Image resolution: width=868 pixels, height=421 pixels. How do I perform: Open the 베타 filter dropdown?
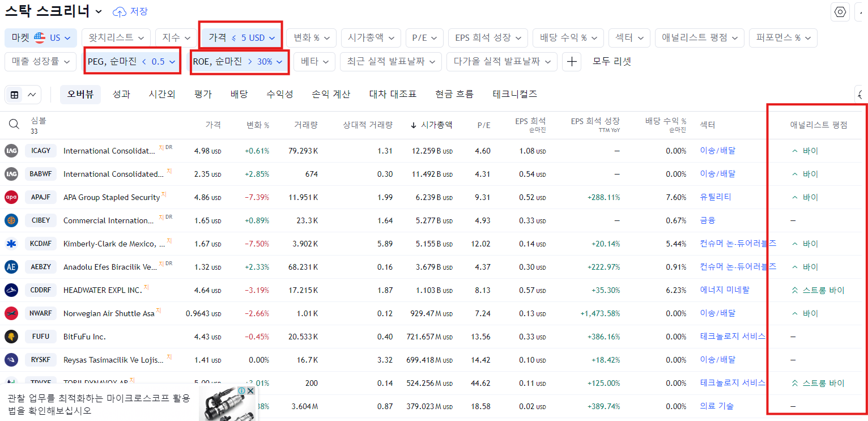pos(314,62)
